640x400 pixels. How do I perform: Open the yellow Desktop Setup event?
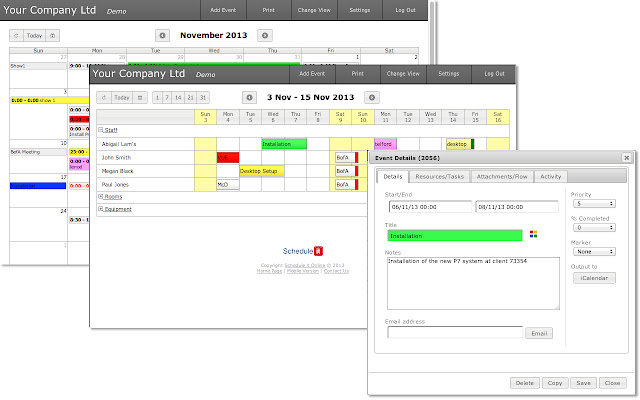[x=262, y=171]
